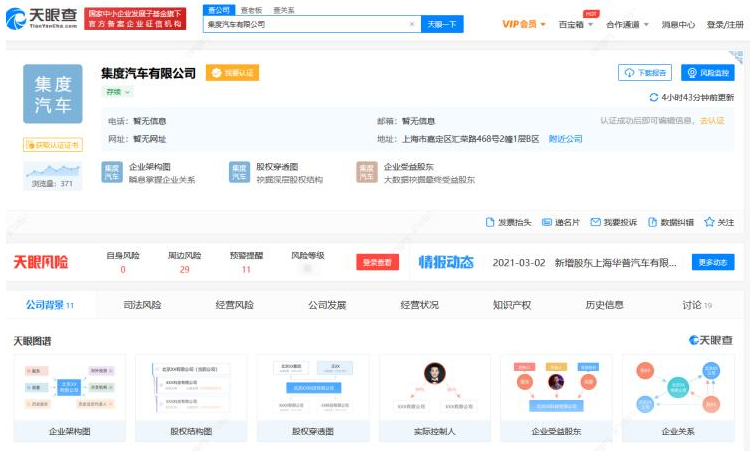Switch to the 讨论 tab
This screenshot has height=451, width=751.
697,305
